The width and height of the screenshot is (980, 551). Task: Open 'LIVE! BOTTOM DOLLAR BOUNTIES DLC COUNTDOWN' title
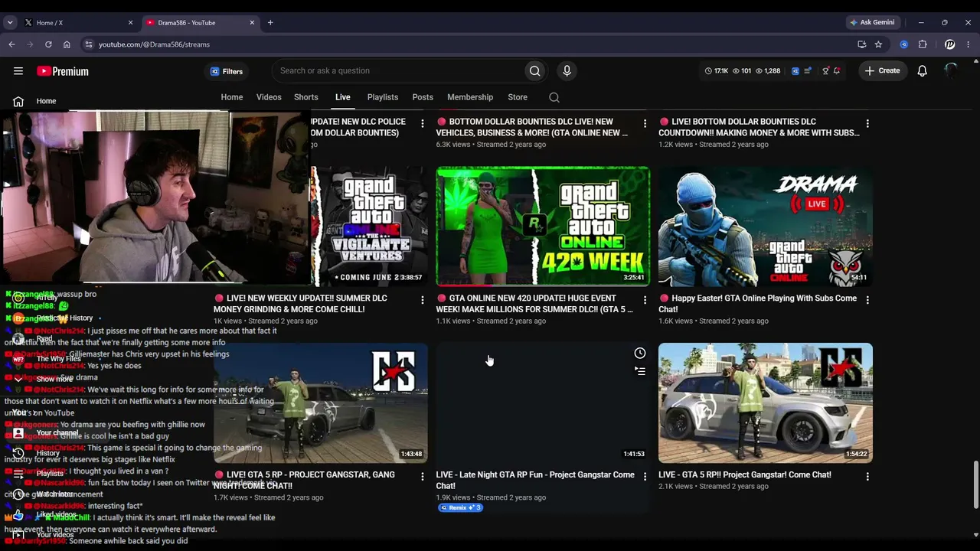tap(759, 127)
